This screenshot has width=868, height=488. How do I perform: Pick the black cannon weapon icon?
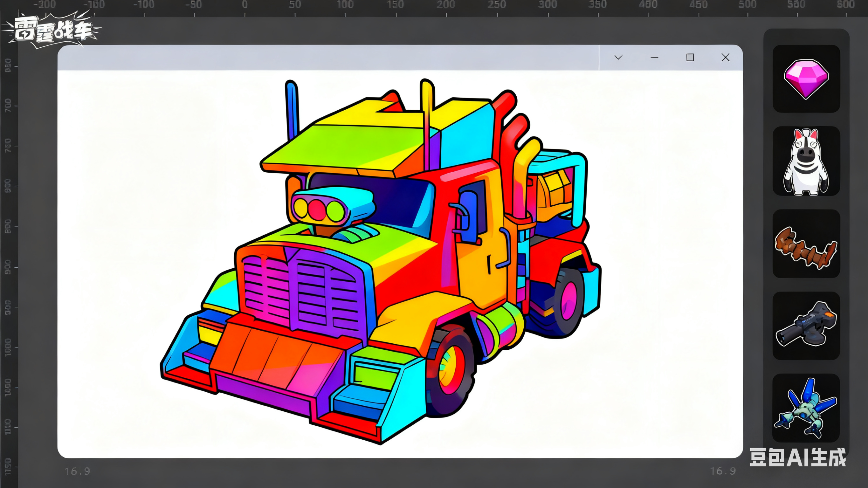pos(806,326)
